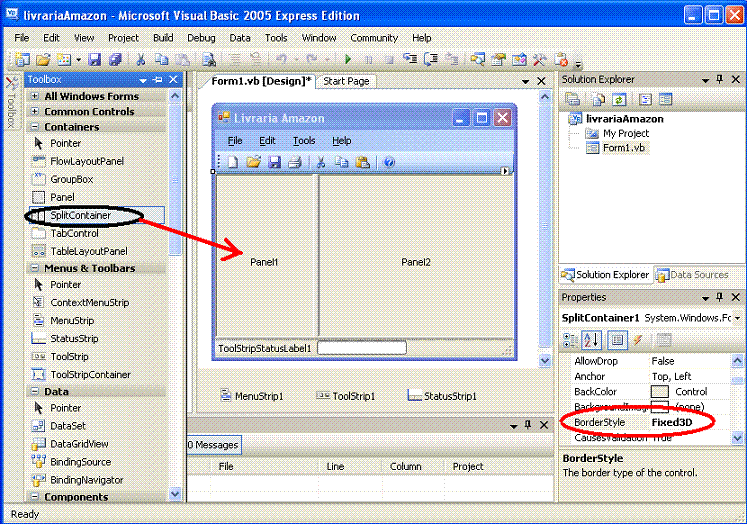Image resolution: width=747 pixels, height=524 pixels.
Task: Select MenuStrip1 in component tray
Action: point(252,396)
